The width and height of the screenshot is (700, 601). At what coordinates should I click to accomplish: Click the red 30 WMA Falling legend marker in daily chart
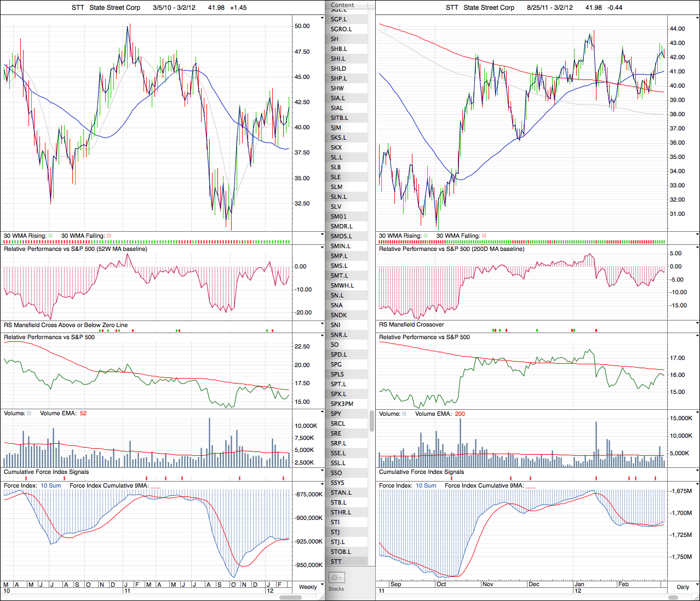[484, 236]
